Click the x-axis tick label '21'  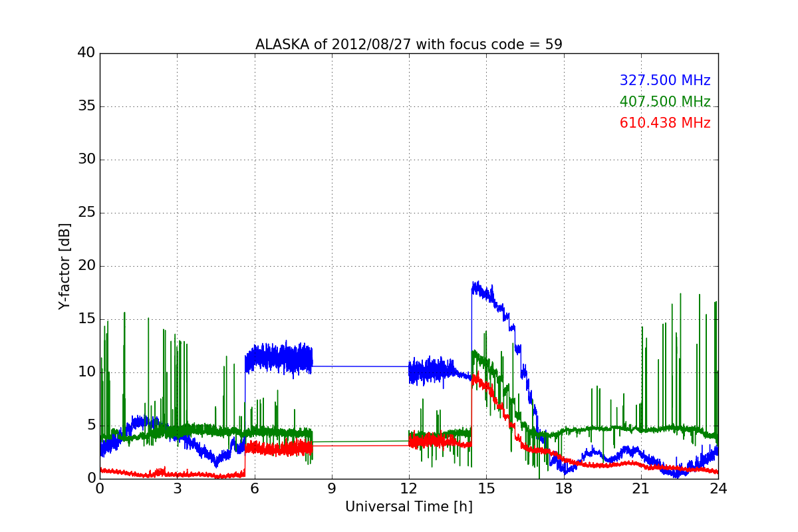tap(641, 488)
